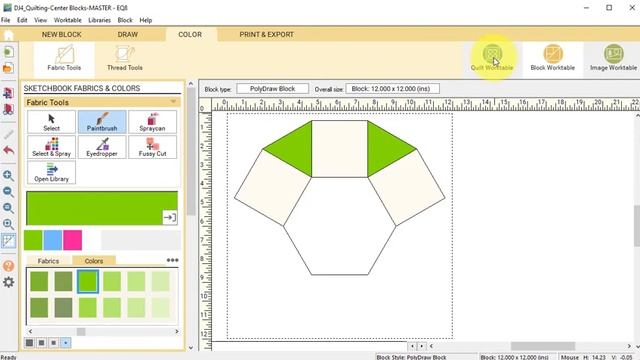The height and width of the screenshot is (360, 640).
Task: Click the palette panel up arrow
Action: (191, 84)
